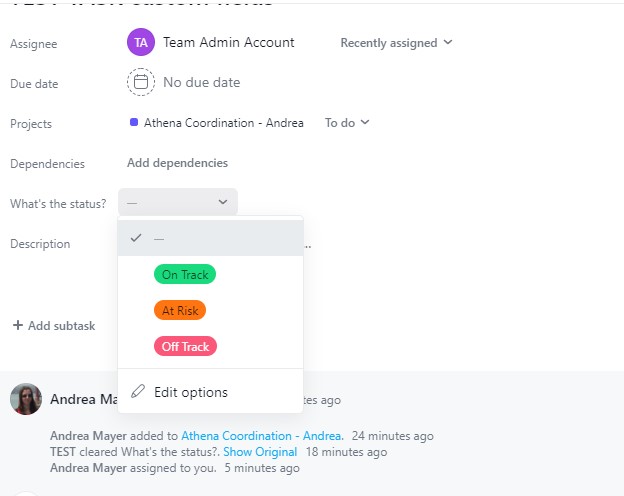
Task: Expand the To do section dropdown
Action: pyautogui.click(x=347, y=123)
